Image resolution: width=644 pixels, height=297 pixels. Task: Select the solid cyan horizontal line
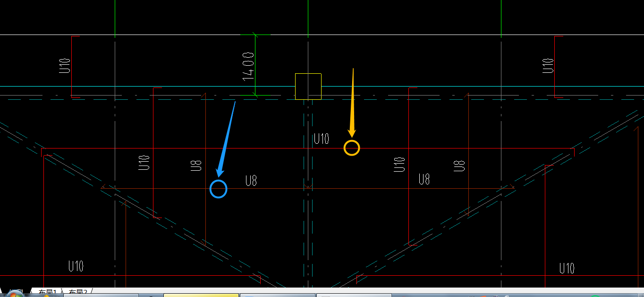pos(322,86)
